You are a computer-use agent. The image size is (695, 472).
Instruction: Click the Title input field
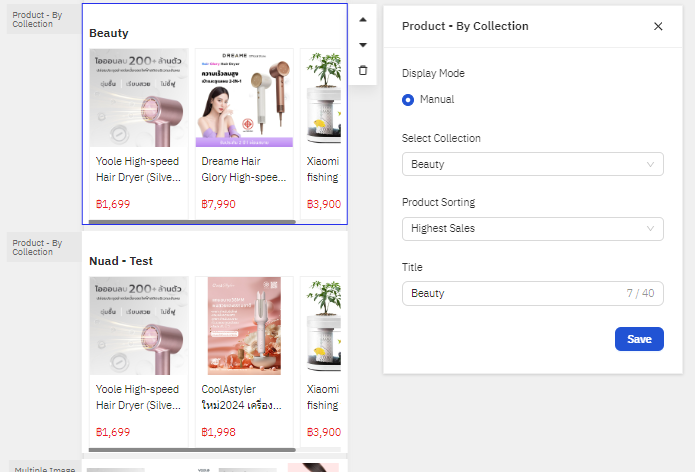click(x=533, y=293)
